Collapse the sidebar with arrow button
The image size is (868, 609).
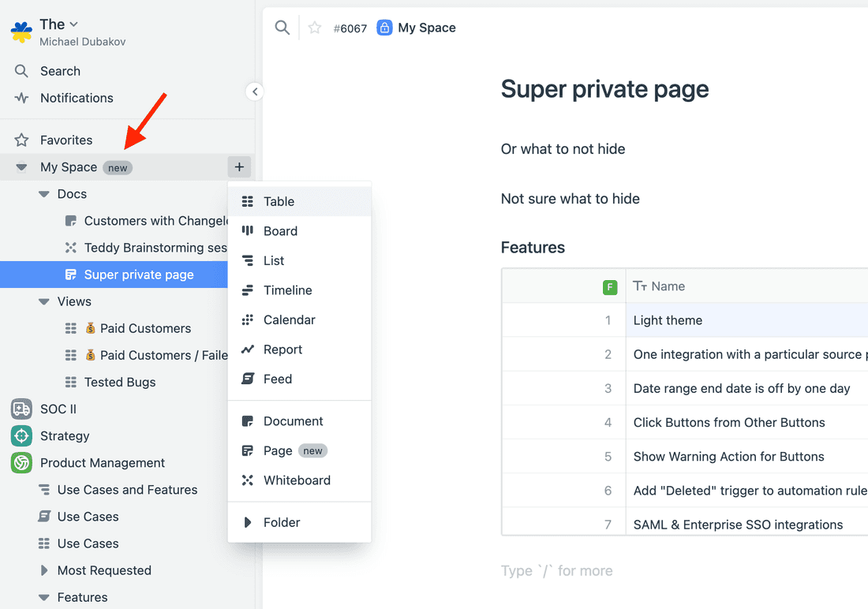click(254, 92)
